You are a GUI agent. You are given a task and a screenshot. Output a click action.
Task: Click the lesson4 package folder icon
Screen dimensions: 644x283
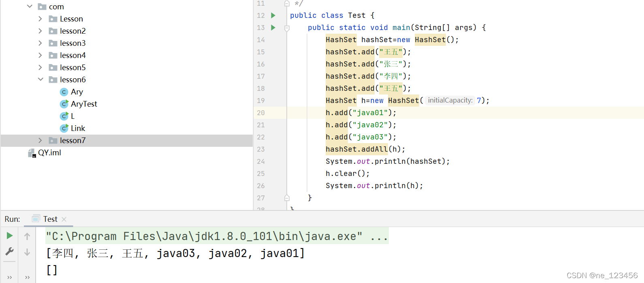[x=53, y=55]
